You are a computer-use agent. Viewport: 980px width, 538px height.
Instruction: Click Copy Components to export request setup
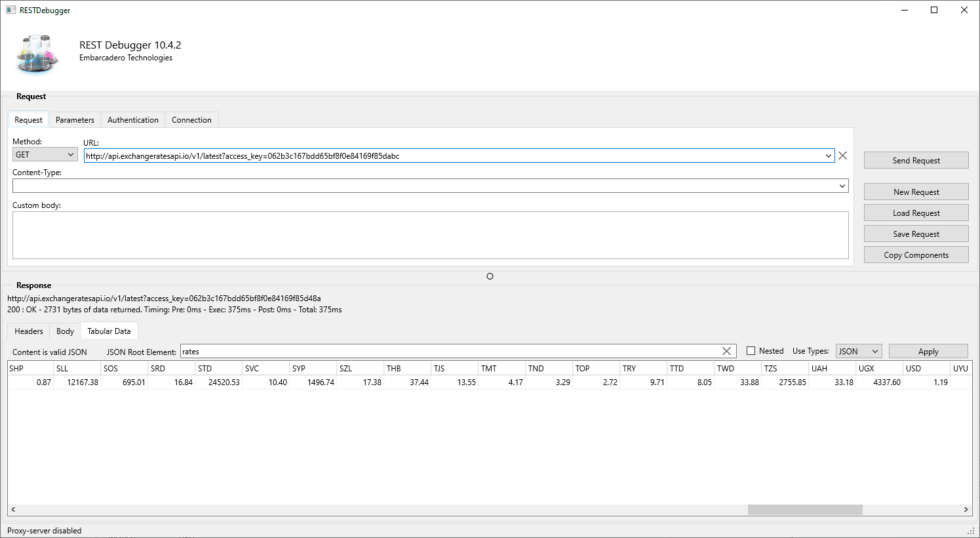point(916,255)
